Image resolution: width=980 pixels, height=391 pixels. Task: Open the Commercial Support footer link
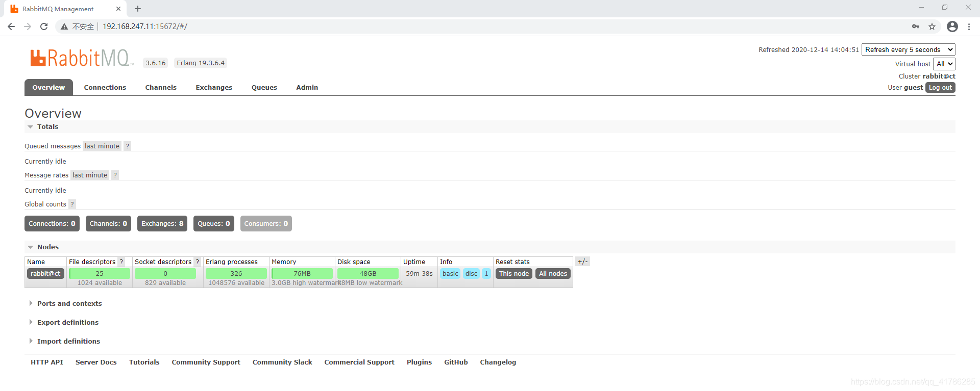[x=359, y=362]
